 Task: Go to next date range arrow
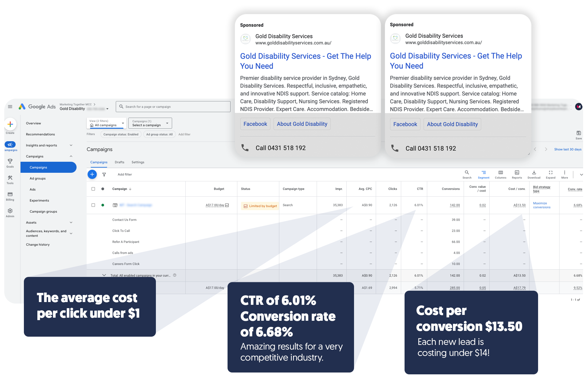pyautogui.click(x=546, y=149)
